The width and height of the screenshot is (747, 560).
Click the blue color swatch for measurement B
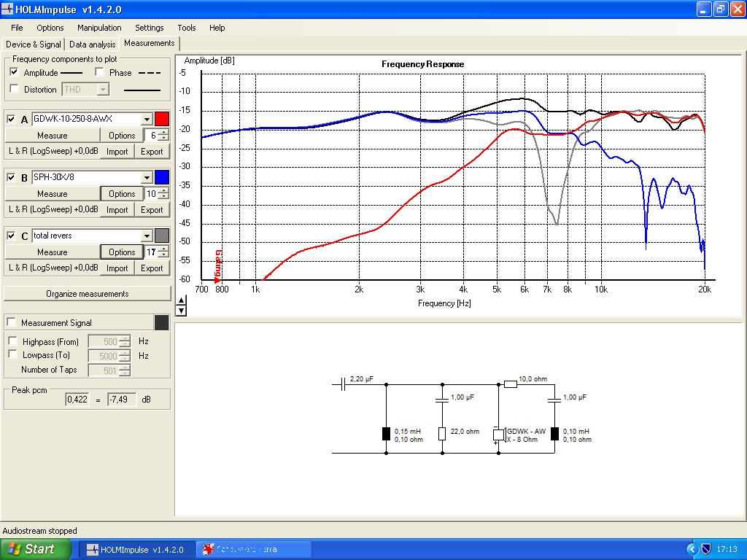point(162,177)
